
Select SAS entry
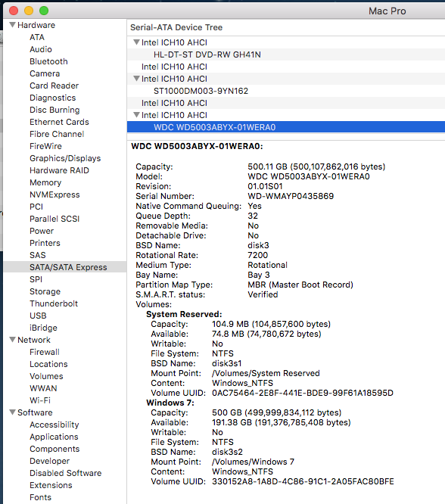coord(38,255)
